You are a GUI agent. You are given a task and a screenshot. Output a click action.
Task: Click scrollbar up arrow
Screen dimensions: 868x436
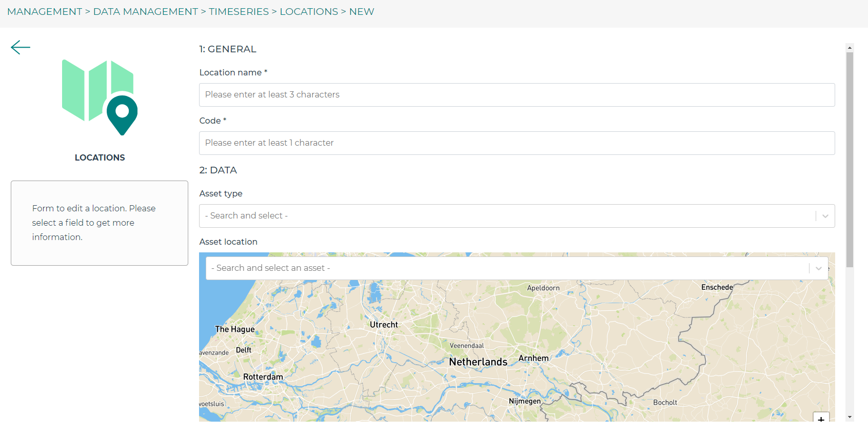click(x=850, y=48)
